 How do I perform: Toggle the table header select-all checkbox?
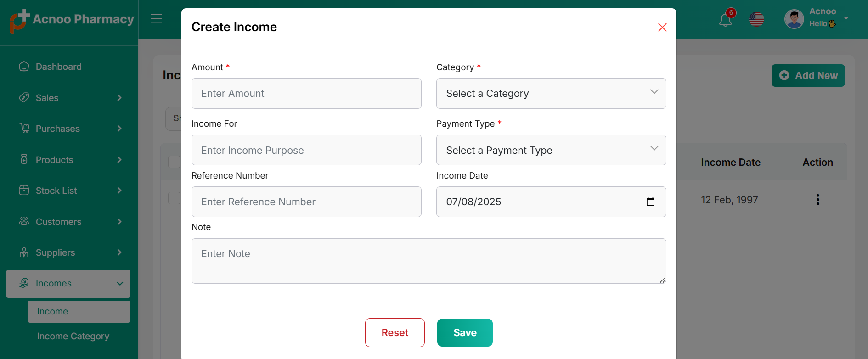[174, 162]
